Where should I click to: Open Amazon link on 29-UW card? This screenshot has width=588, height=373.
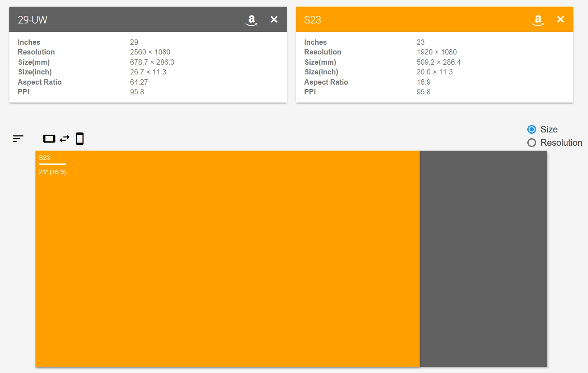(252, 20)
